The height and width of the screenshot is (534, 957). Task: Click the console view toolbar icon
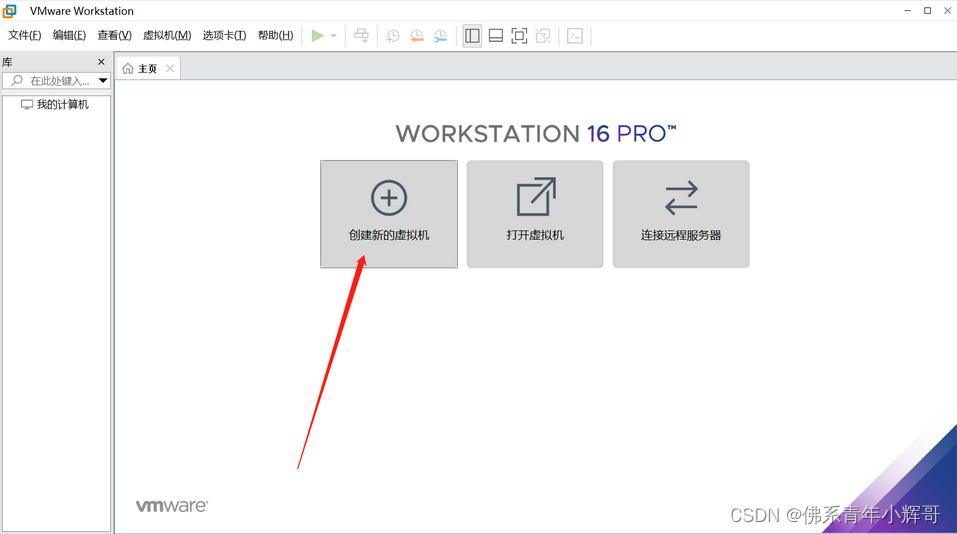[x=575, y=36]
